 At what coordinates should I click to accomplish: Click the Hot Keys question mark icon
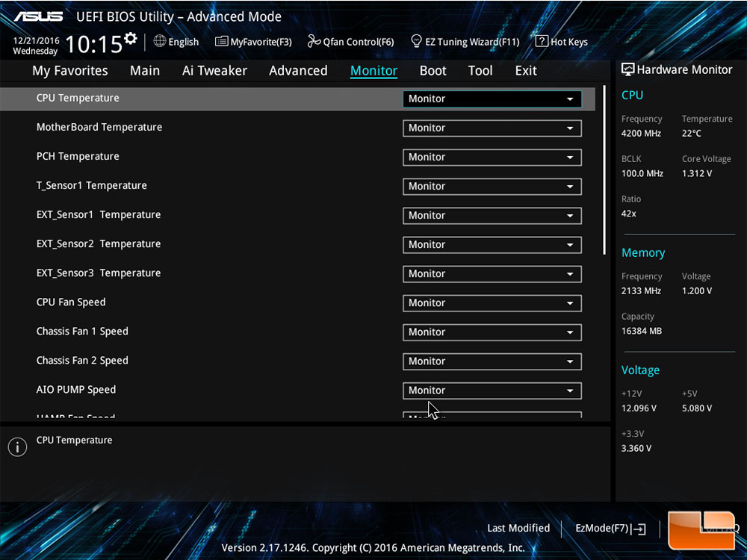(542, 41)
